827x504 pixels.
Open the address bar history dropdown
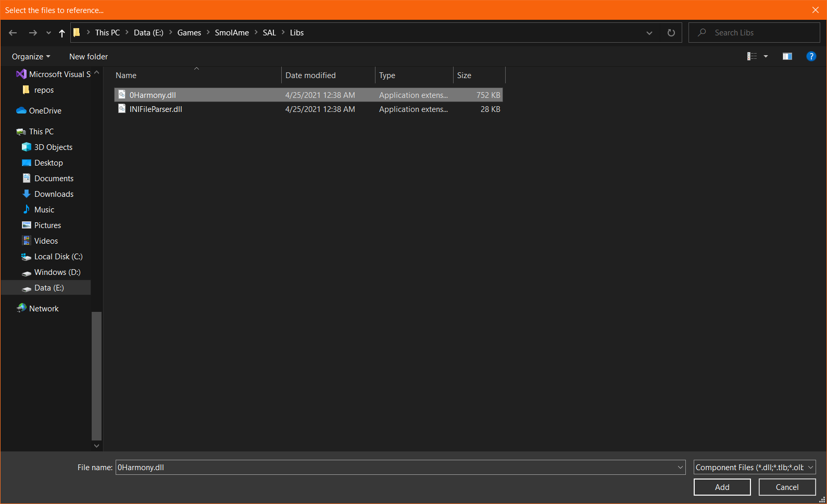tap(649, 33)
